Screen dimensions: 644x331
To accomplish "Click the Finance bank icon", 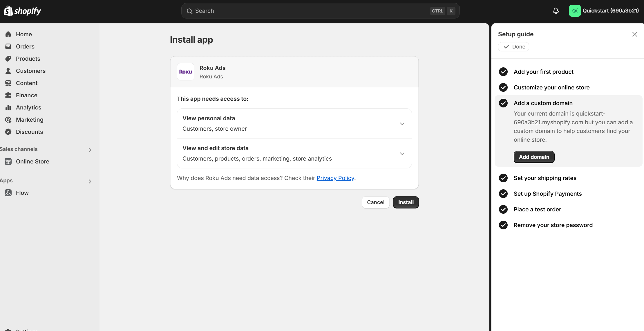I will (8, 95).
